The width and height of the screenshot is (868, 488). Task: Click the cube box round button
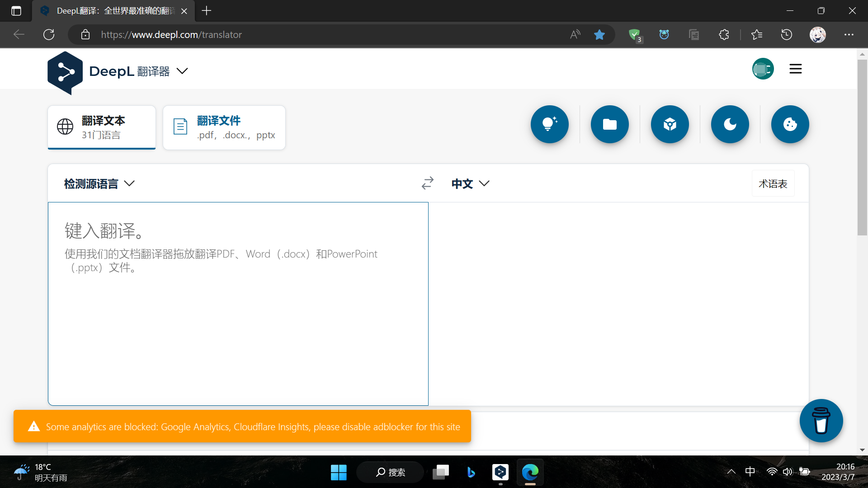670,124
